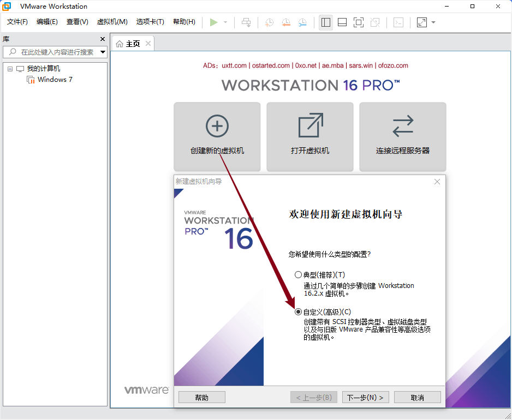
Task: Open the power options dropdown arrow
Action: pos(225,22)
